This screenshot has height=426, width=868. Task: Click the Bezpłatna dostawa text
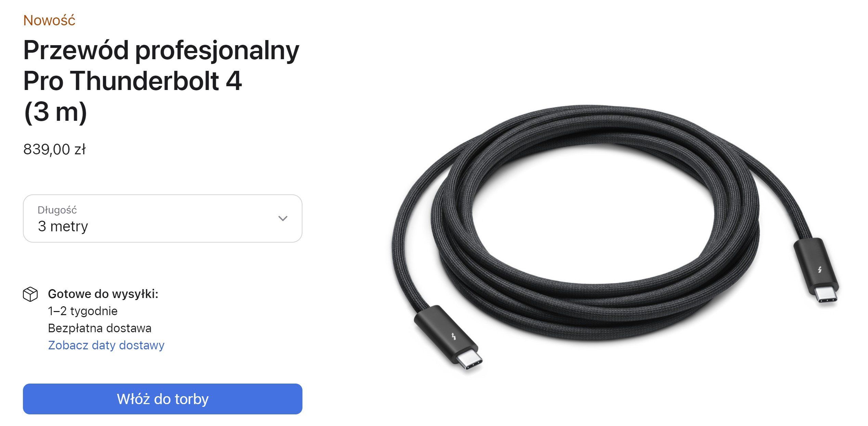[100, 328]
